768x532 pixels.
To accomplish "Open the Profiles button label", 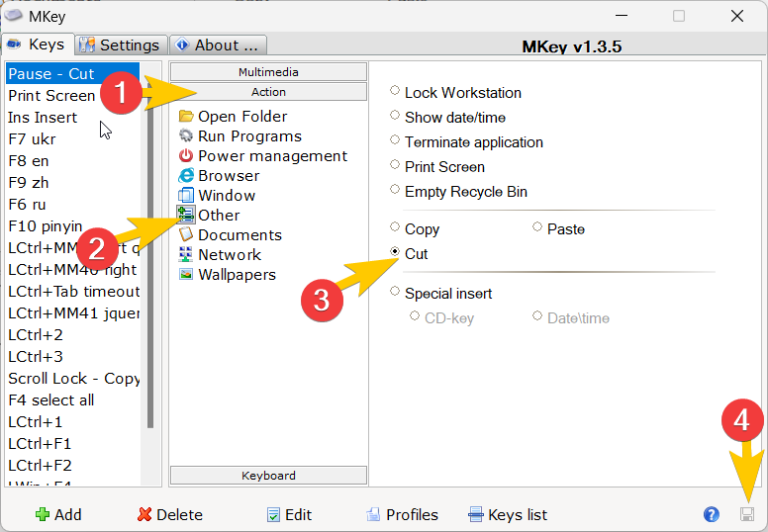I will (412, 515).
